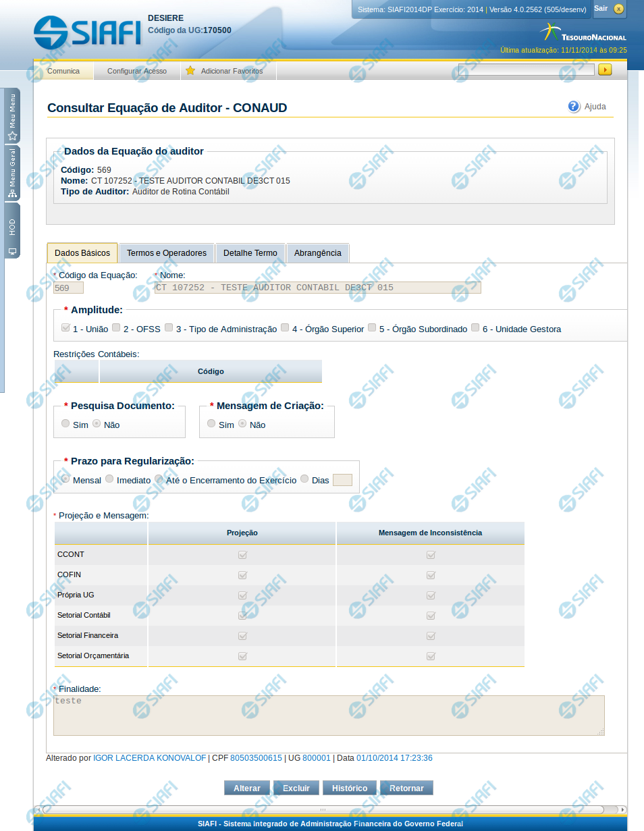Click the Ajuda help question mark icon
This screenshot has height=831, width=644.
coord(574,107)
